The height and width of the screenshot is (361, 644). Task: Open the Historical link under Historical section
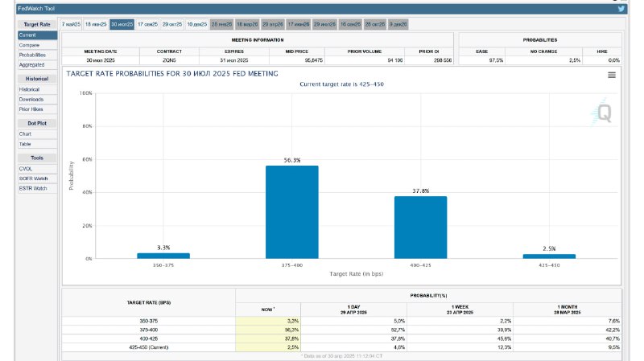37,89
